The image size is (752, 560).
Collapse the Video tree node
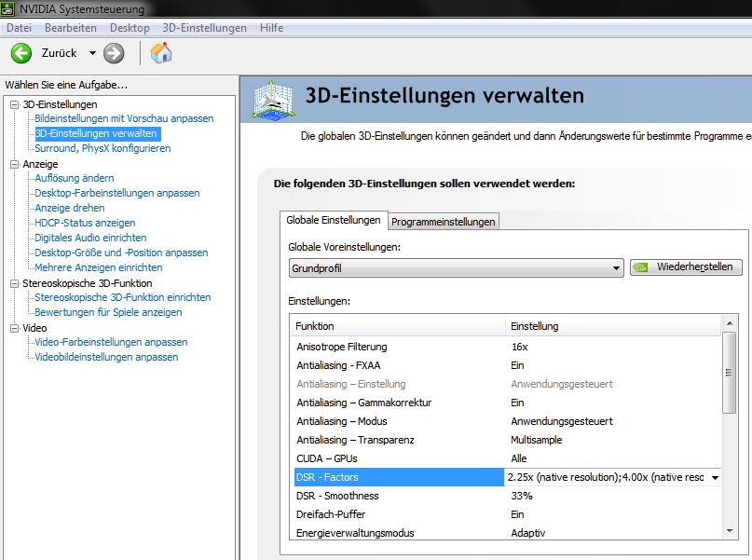tap(15, 328)
